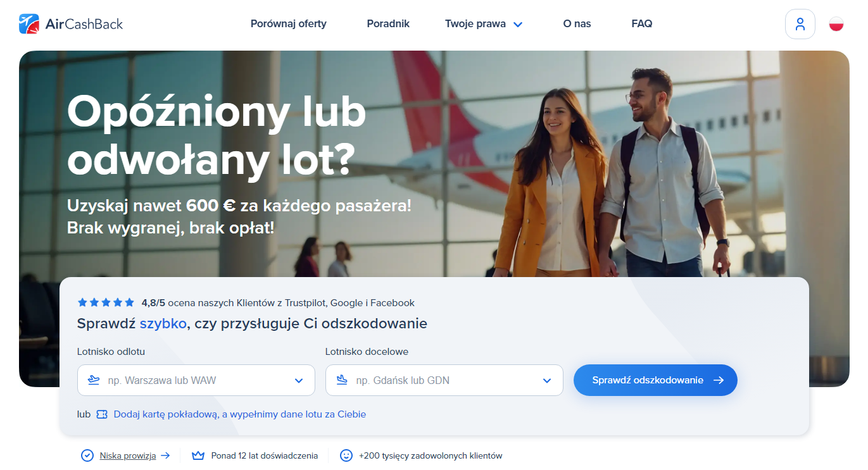Click the Dodaj kartę pokładową link
This screenshot has width=868, height=470.
240,414
